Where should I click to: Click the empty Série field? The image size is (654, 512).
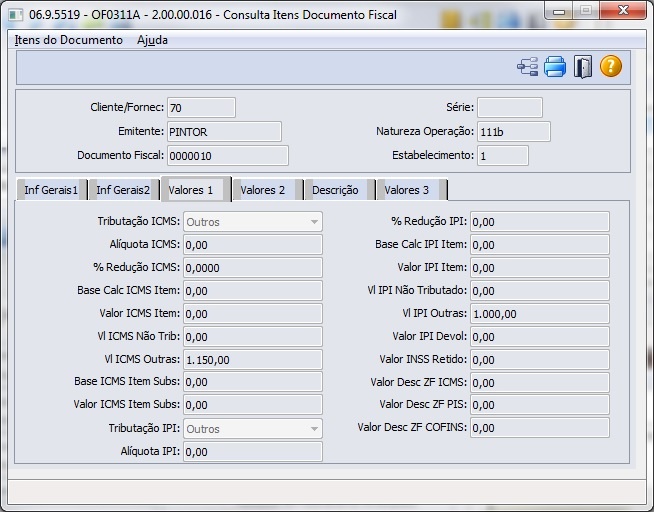(x=510, y=108)
